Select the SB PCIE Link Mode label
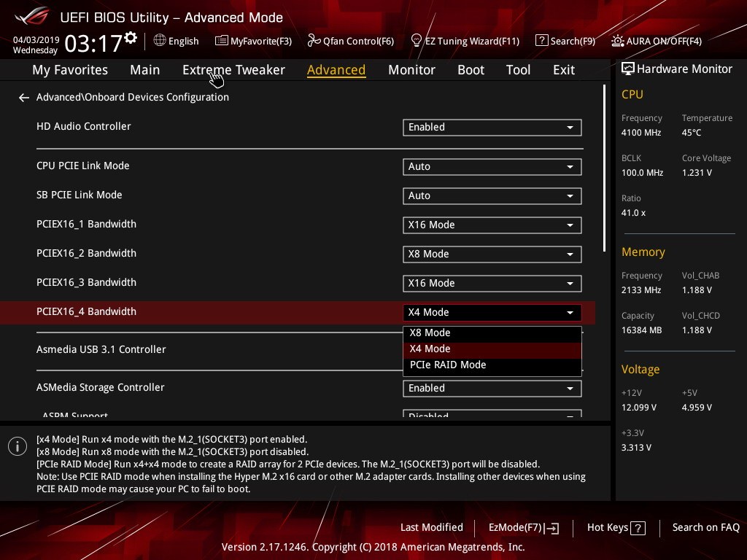 click(79, 195)
